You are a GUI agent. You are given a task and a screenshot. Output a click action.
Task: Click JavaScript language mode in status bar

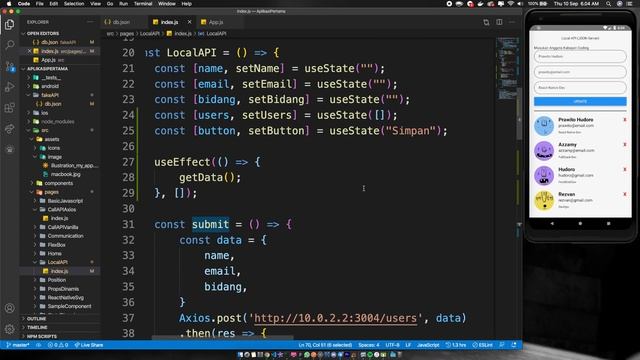click(x=428, y=345)
